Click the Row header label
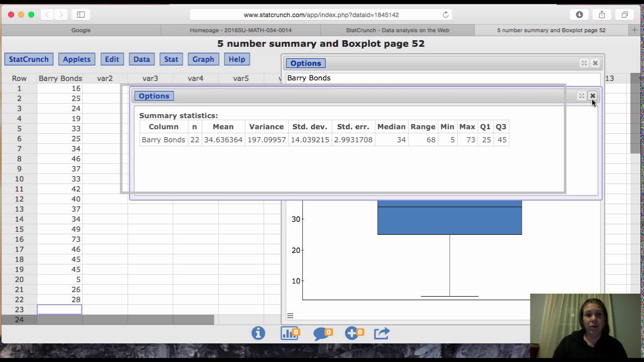644x362 pixels. point(19,78)
